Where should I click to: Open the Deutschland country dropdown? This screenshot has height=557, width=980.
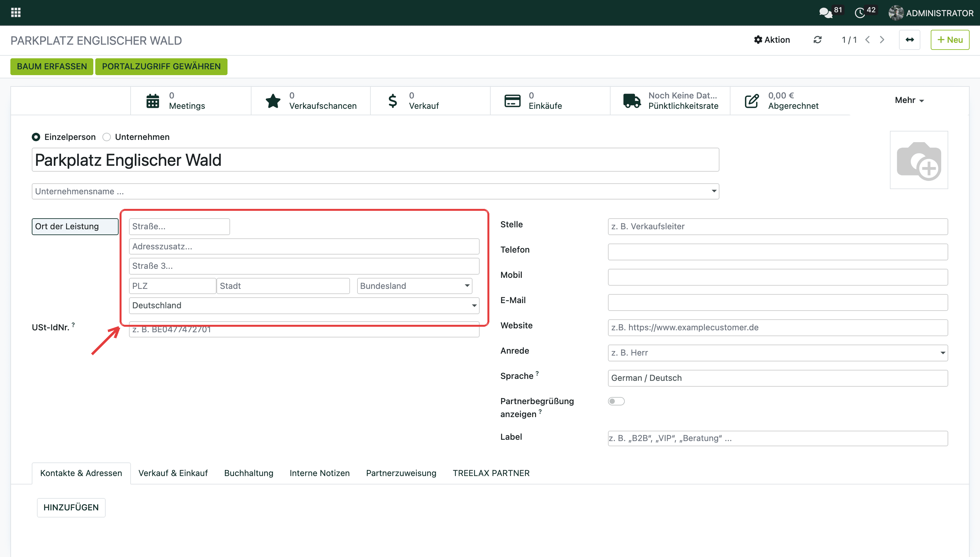[x=304, y=305]
